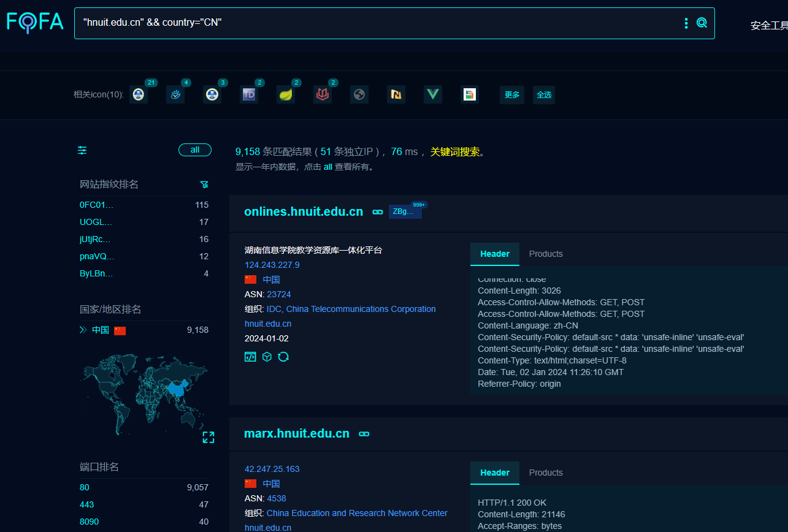Open the 安全工具 menu
788x532 pixels.
pyautogui.click(x=769, y=26)
